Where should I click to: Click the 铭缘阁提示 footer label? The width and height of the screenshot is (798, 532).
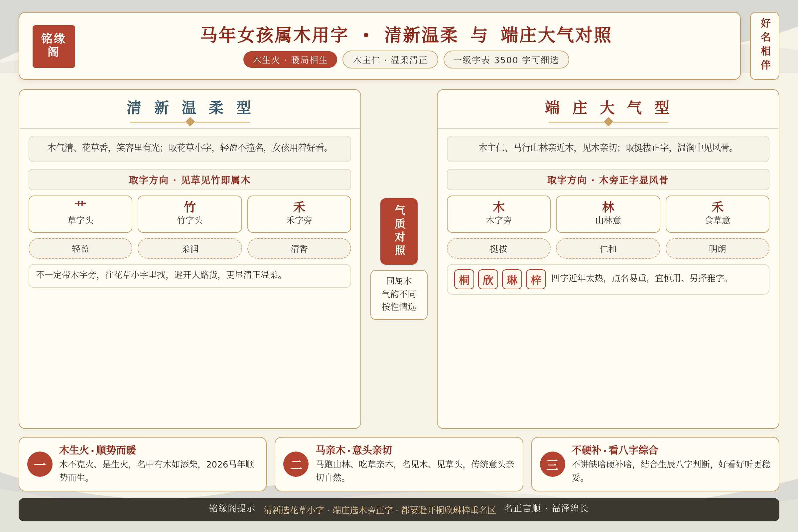pos(232,508)
